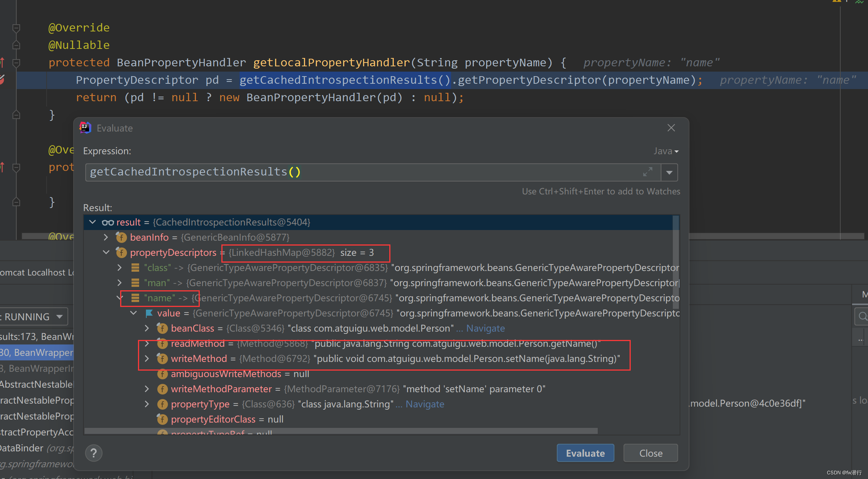Click fold icon beside @Override annotation
The image size is (868, 479).
click(16, 28)
